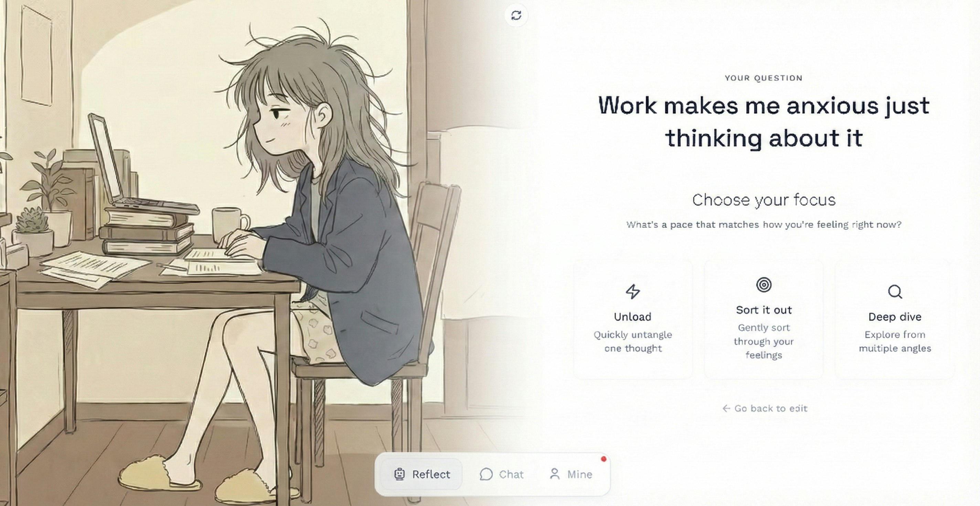Click the left arrow before Go back
The width and height of the screenshot is (980, 506).
(x=726, y=408)
